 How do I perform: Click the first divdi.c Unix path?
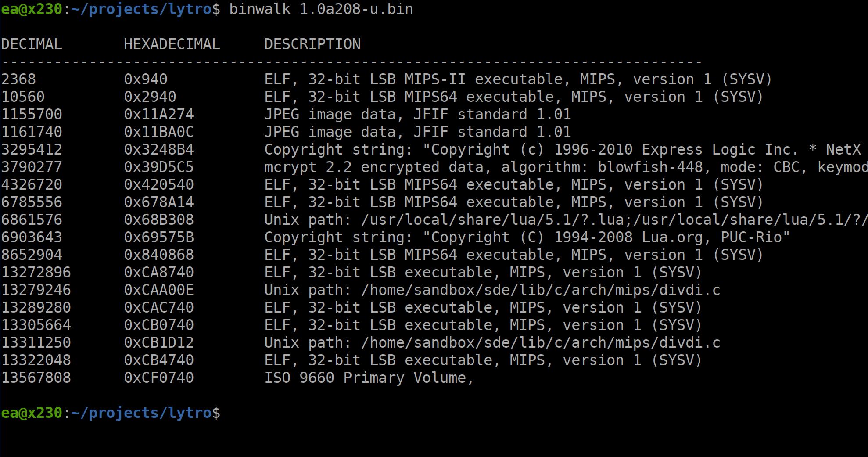point(492,290)
